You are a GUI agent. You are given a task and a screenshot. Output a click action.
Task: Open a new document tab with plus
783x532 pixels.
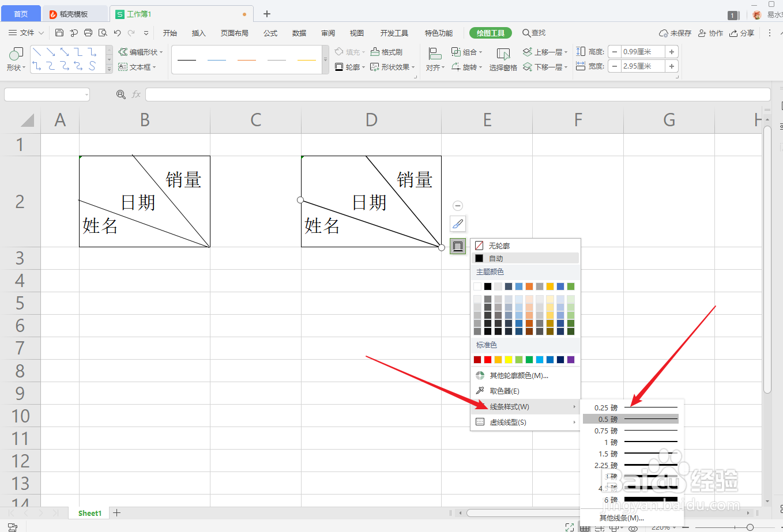tap(267, 14)
